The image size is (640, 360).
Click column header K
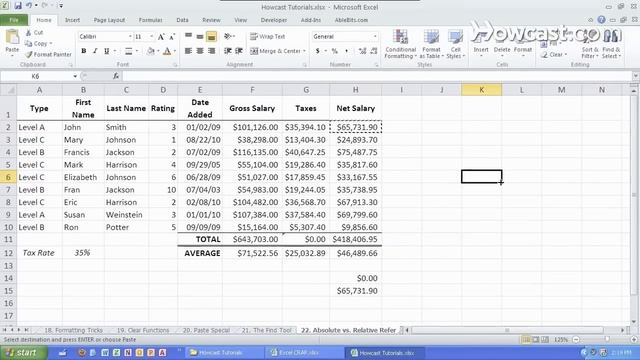(482, 90)
